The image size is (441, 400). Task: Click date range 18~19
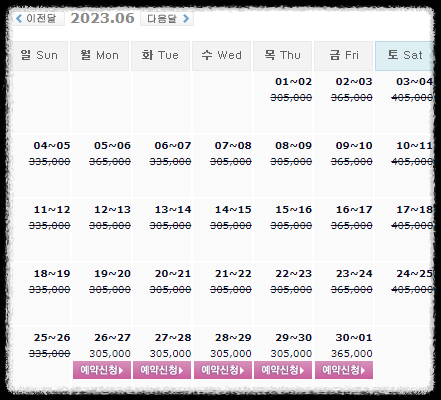52,274
